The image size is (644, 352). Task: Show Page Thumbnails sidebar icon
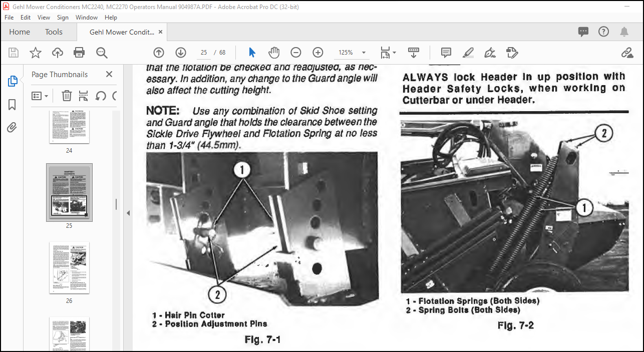(13, 81)
